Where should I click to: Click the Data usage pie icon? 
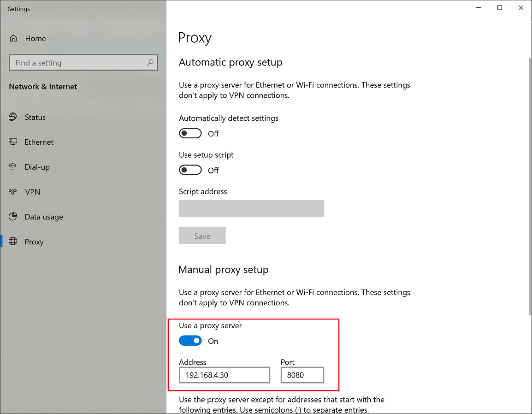click(13, 217)
